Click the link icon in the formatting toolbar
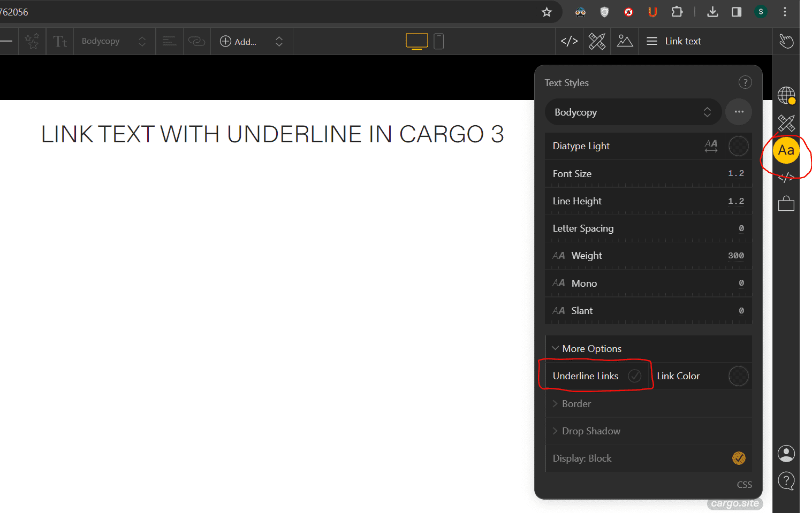812x513 pixels. click(196, 41)
